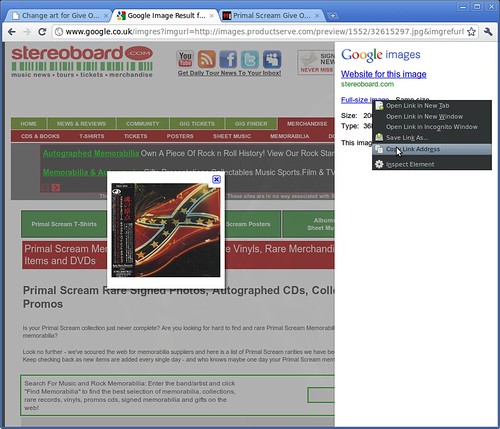The width and height of the screenshot is (500, 429).
Task: Open the orange RSS feed icon
Action: 207,59
